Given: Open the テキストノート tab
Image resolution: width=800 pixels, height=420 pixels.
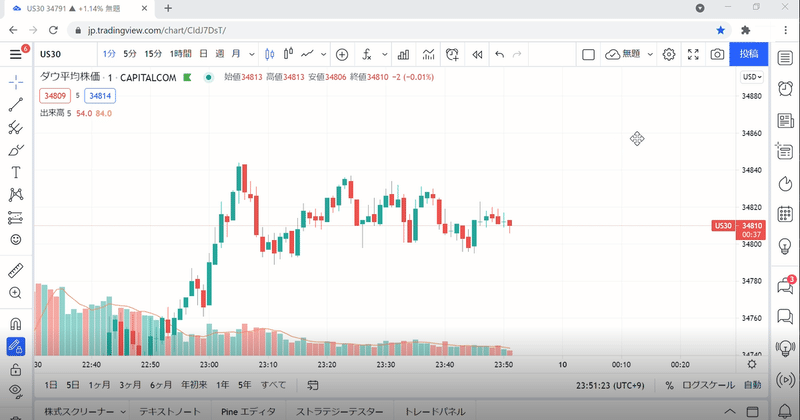Looking at the screenshot, I should pyautogui.click(x=170, y=412).
